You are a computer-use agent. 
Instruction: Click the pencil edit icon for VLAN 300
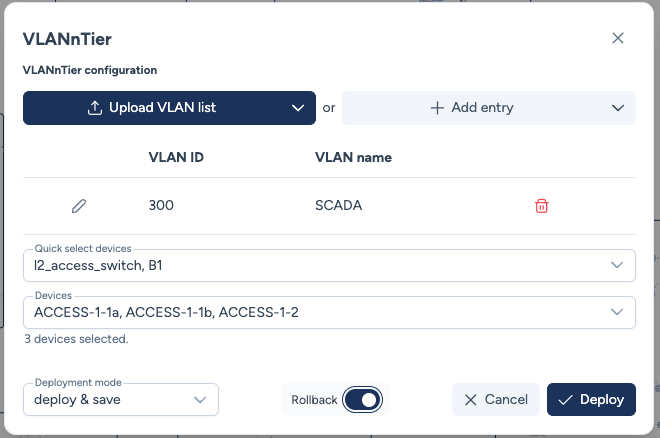tap(79, 206)
